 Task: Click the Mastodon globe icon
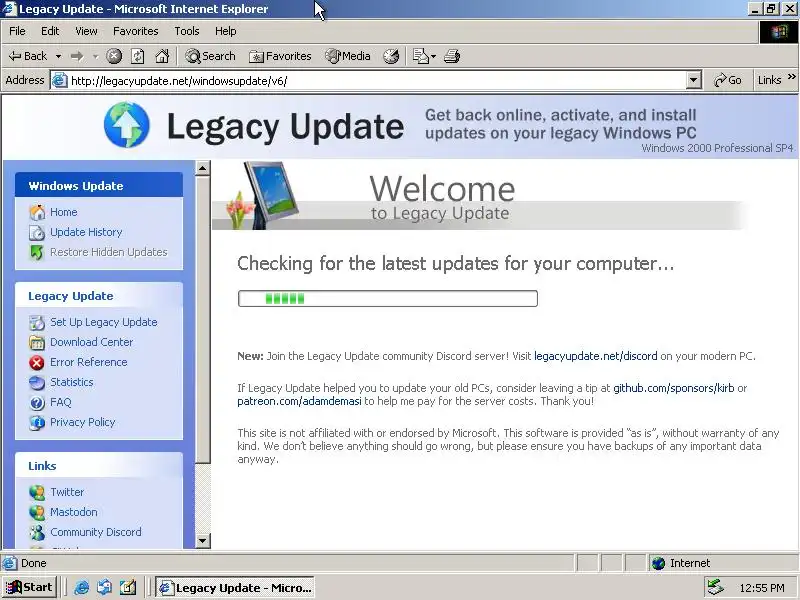[x=37, y=512]
